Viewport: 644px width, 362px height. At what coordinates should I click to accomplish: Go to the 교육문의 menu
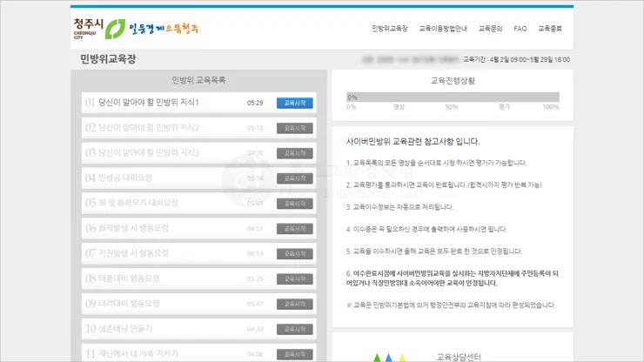[490, 29]
